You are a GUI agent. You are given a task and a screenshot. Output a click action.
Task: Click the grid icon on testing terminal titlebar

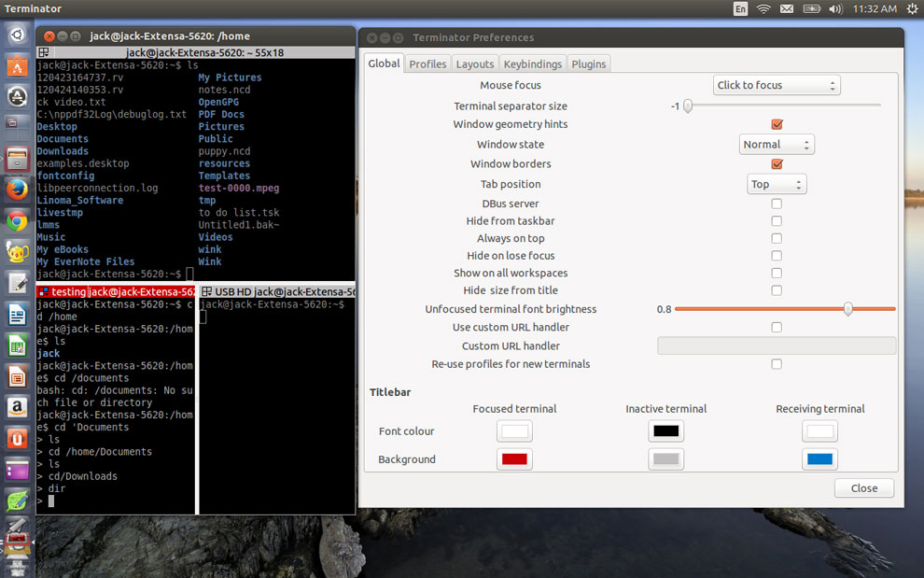(x=43, y=291)
